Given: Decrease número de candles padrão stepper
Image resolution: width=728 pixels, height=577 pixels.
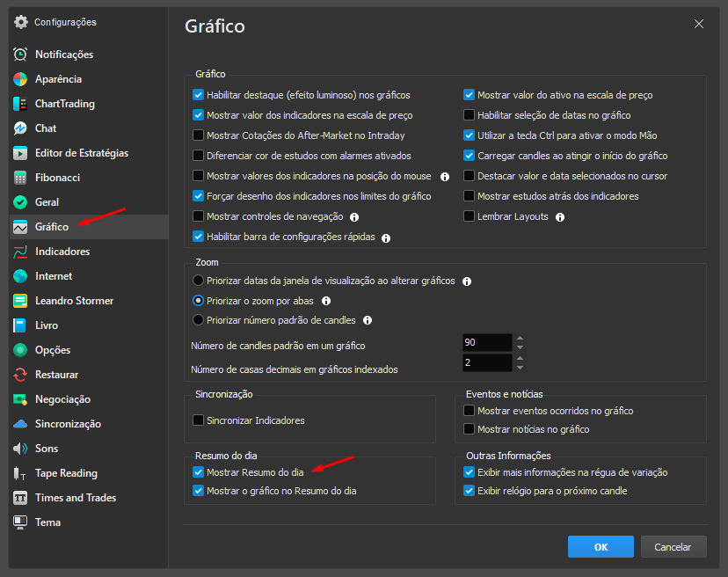Looking at the screenshot, I should pyautogui.click(x=520, y=347).
